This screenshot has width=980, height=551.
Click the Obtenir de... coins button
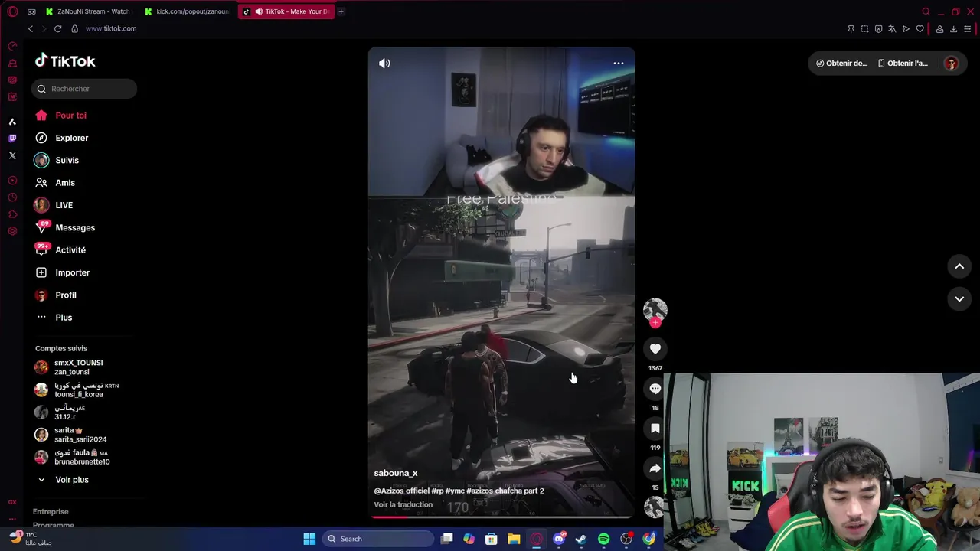[841, 64]
